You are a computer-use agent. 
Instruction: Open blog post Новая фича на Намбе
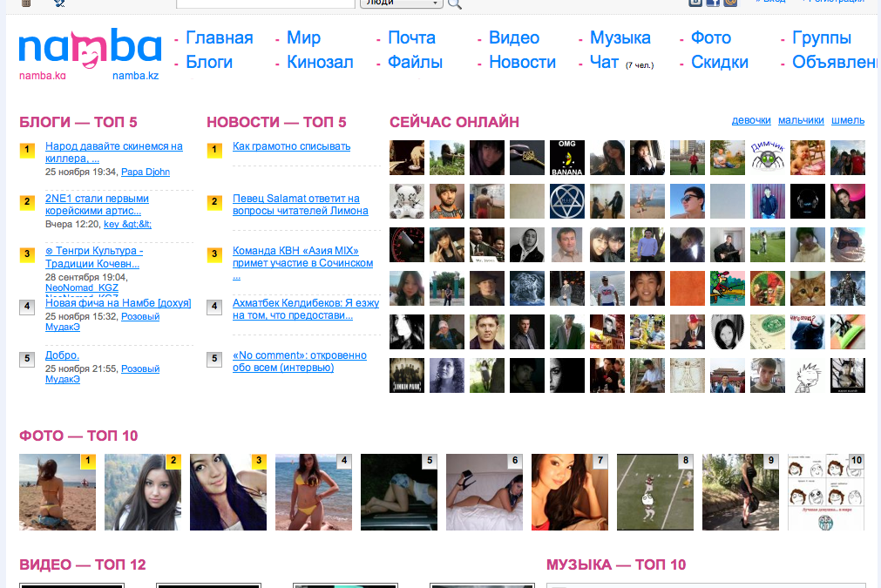coord(118,303)
